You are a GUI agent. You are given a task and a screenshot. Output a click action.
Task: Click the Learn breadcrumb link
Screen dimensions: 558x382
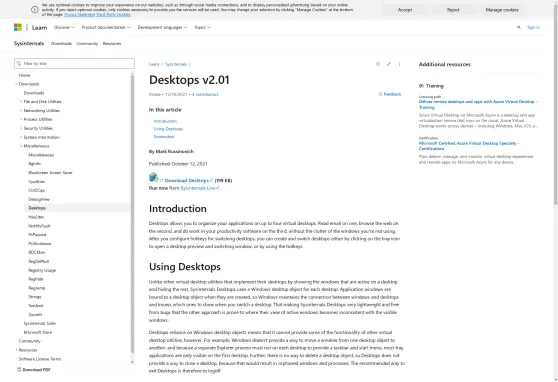click(x=154, y=64)
